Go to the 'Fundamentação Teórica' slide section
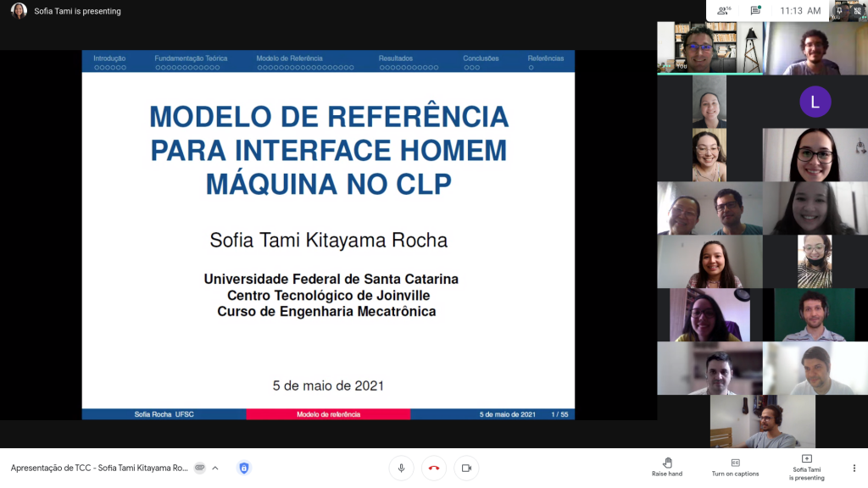 [x=191, y=58]
